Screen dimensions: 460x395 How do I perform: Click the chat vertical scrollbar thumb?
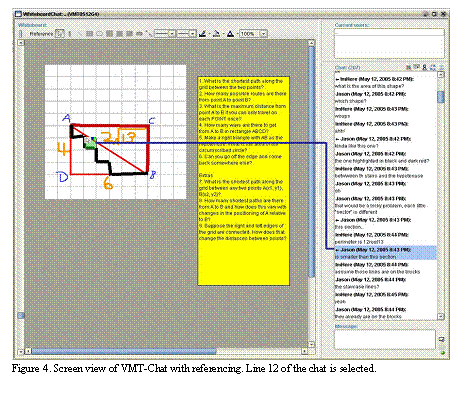(x=441, y=97)
